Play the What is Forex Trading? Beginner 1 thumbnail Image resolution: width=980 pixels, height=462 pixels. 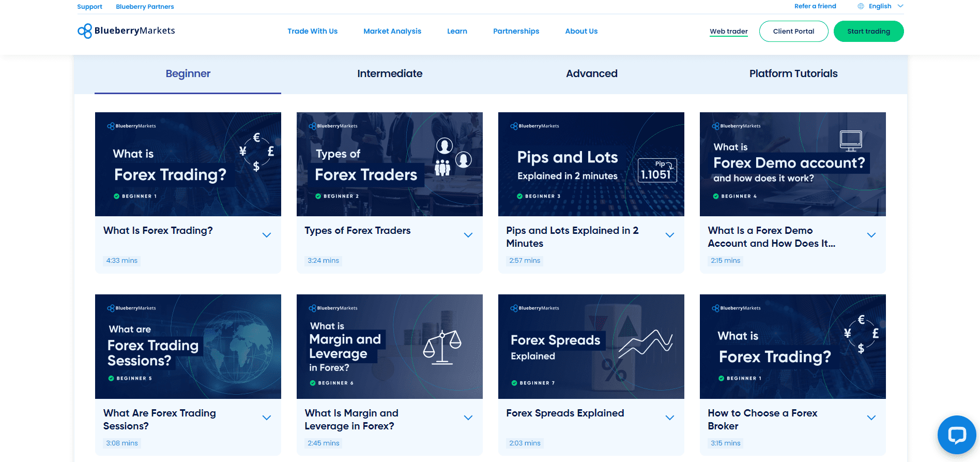(188, 164)
